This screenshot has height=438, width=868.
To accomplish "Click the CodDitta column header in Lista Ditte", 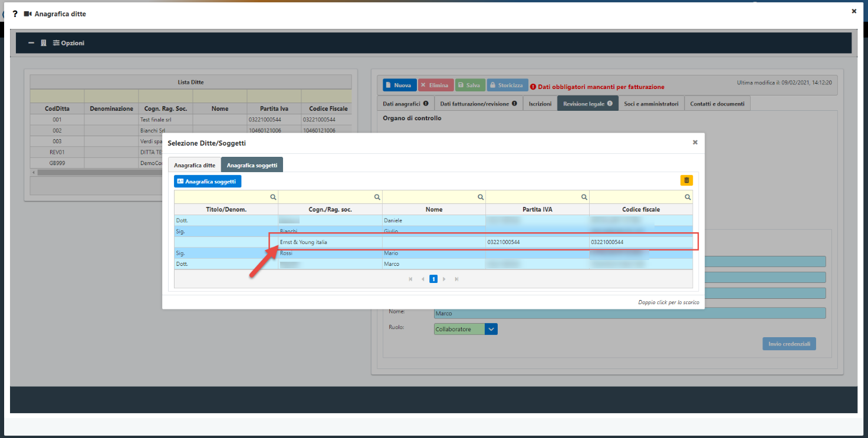I will click(57, 108).
